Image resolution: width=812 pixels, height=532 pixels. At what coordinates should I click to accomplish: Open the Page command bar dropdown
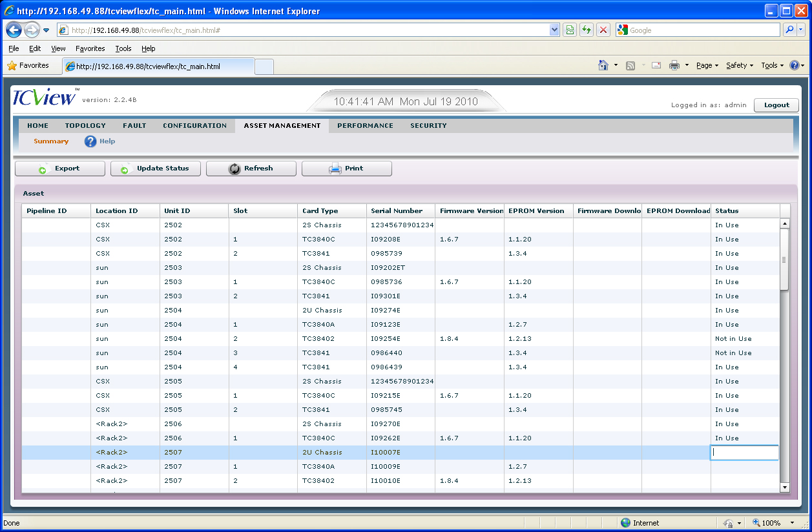pos(707,65)
